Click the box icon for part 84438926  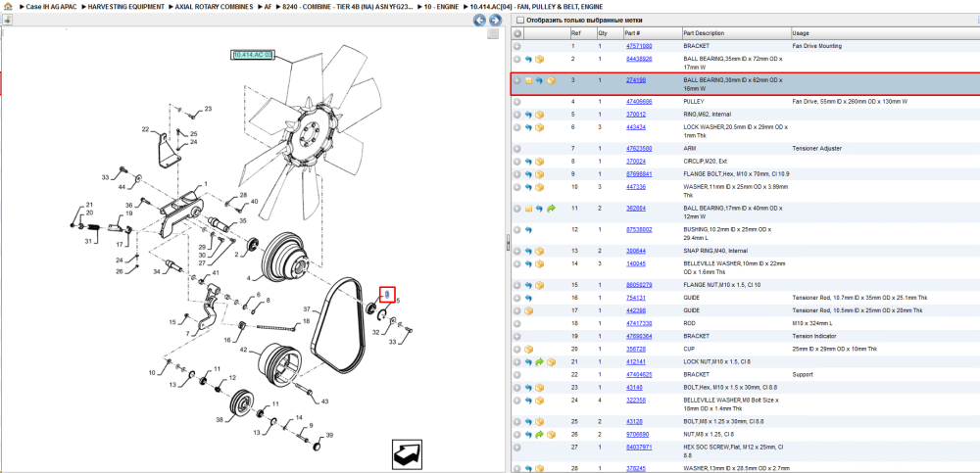pos(539,60)
